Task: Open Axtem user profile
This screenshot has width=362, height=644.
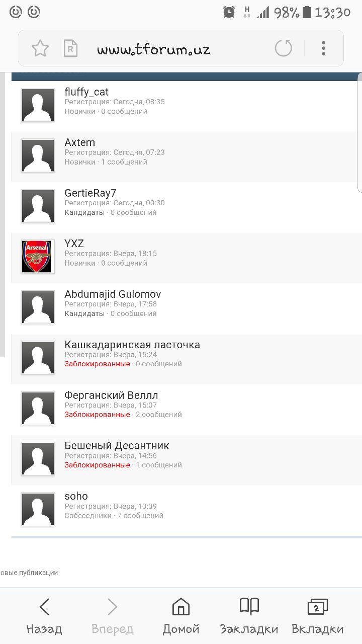Action: 79,142
